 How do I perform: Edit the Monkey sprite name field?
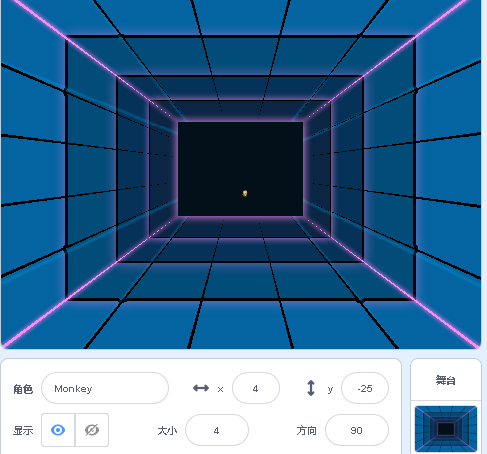[105, 388]
